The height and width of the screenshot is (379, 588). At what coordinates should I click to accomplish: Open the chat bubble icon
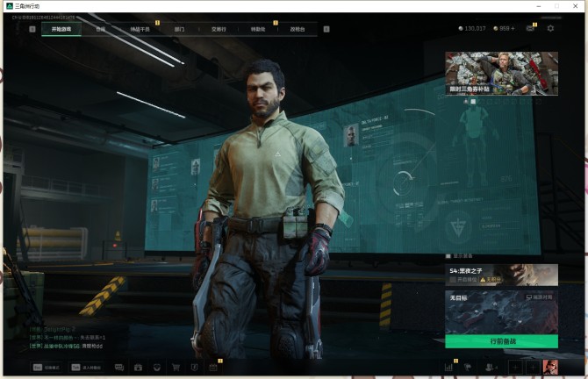click(119, 368)
